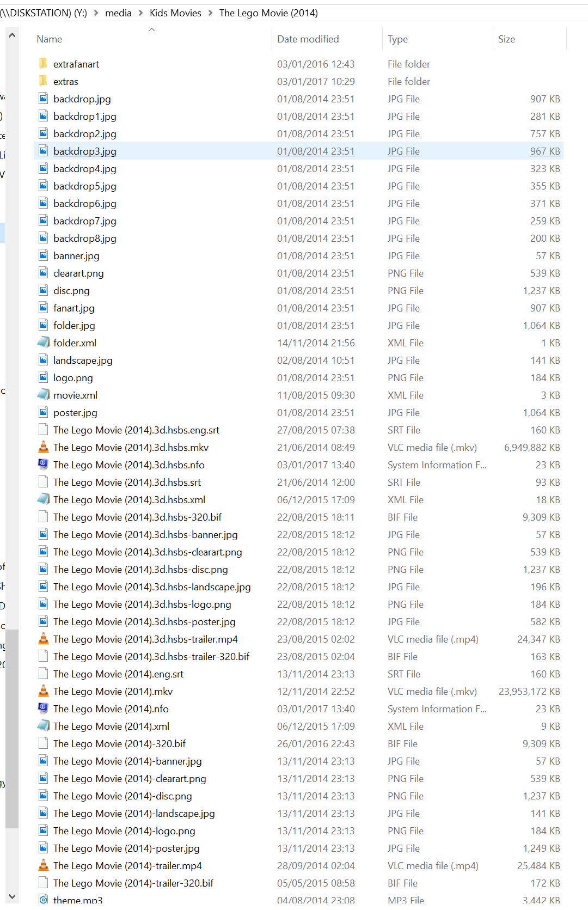Select The Lego Movie (2014).3d.hsbs-disc.png
The image size is (588, 910).
(140, 569)
